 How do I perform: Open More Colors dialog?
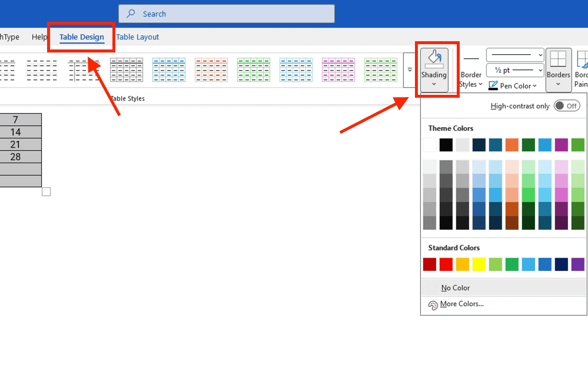(504, 304)
